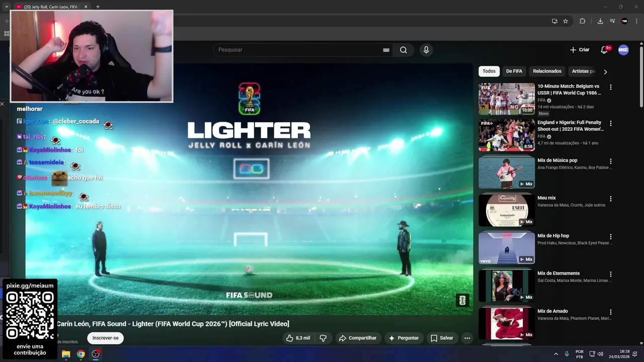
Task: Open options for Mix de Eternamente
Action: pyautogui.click(x=611, y=274)
